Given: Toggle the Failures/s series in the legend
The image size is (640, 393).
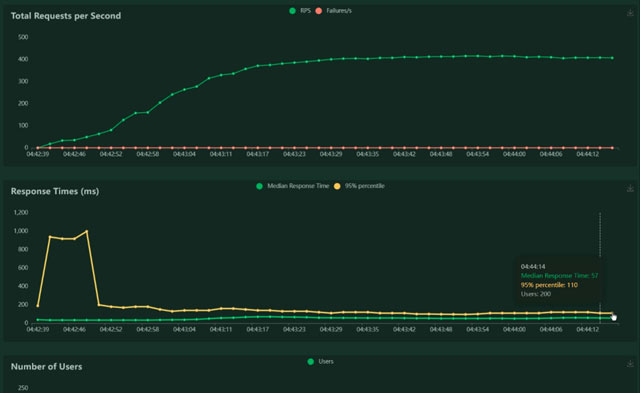Looking at the screenshot, I should (x=334, y=11).
